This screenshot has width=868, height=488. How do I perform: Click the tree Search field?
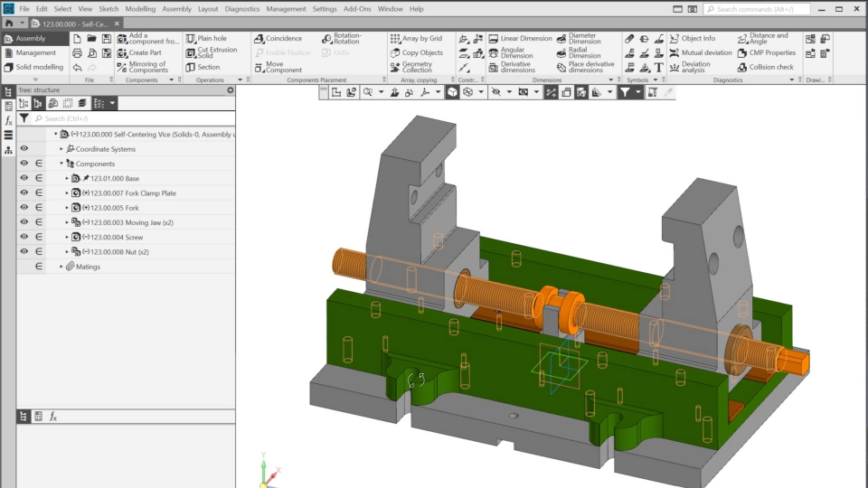click(x=127, y=118)
